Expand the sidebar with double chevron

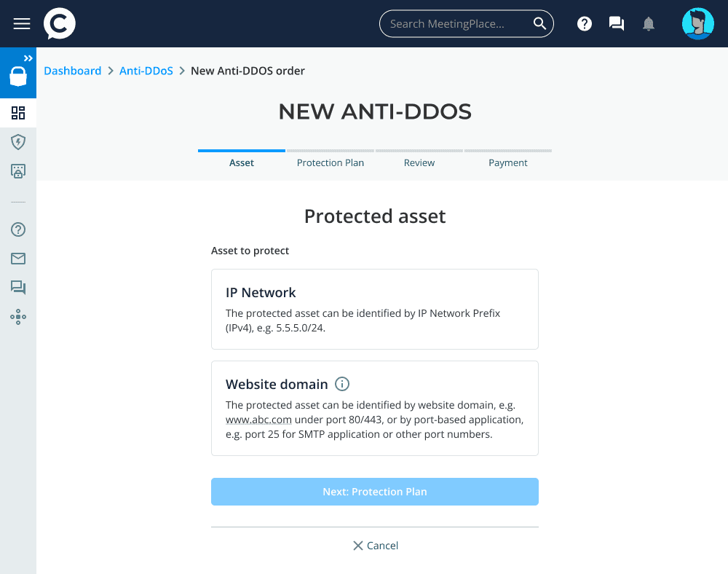coord(28,58)
